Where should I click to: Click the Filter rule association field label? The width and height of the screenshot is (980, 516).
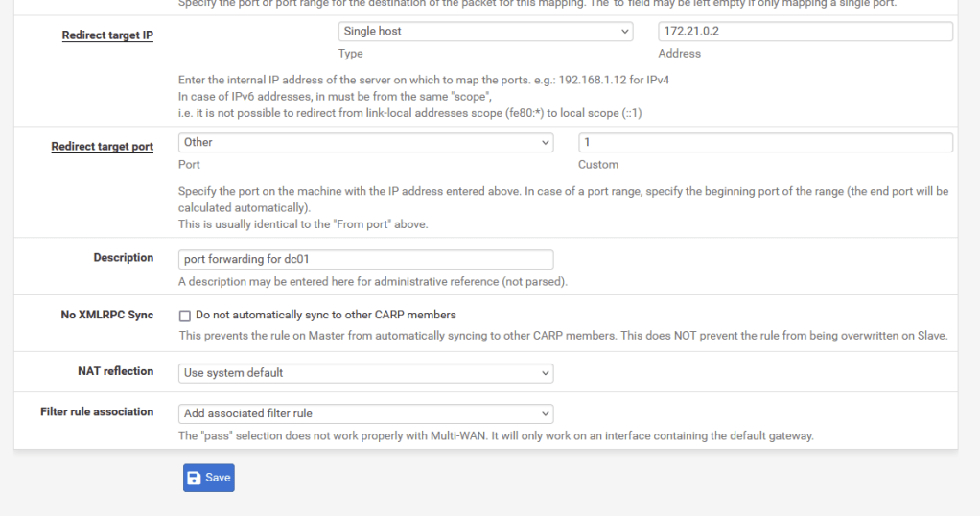pos(97,411)
